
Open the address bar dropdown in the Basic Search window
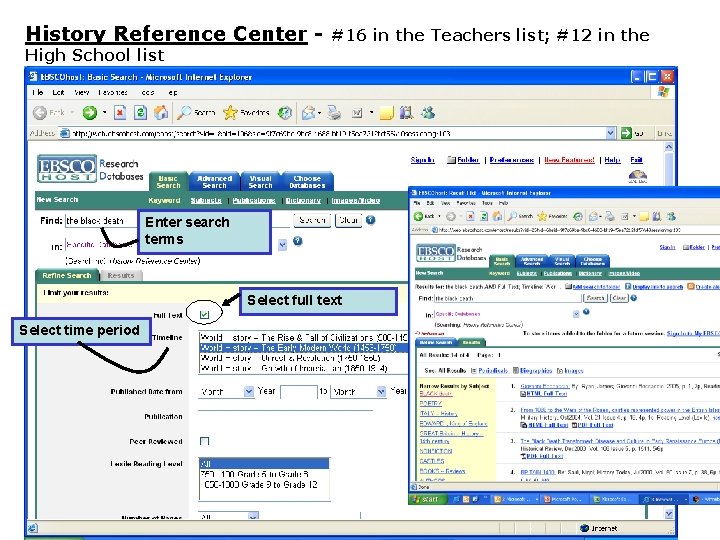tap(610, 133)
